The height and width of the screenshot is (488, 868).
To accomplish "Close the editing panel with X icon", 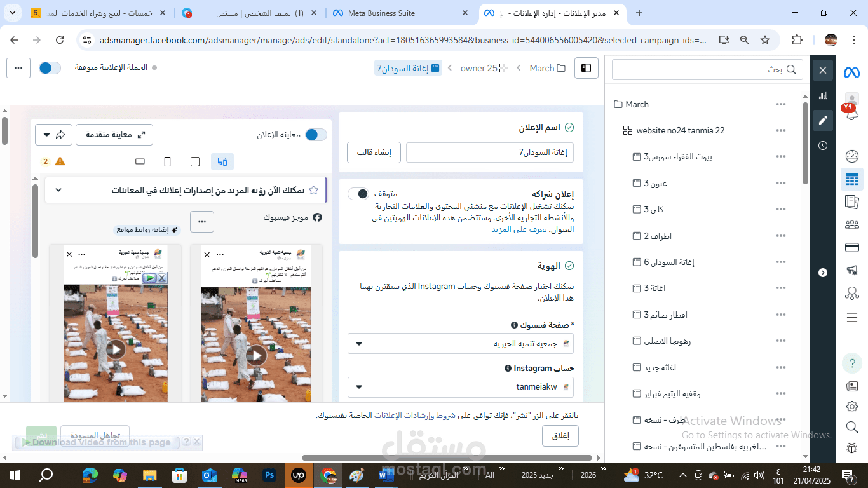I will tap(823, 70).
